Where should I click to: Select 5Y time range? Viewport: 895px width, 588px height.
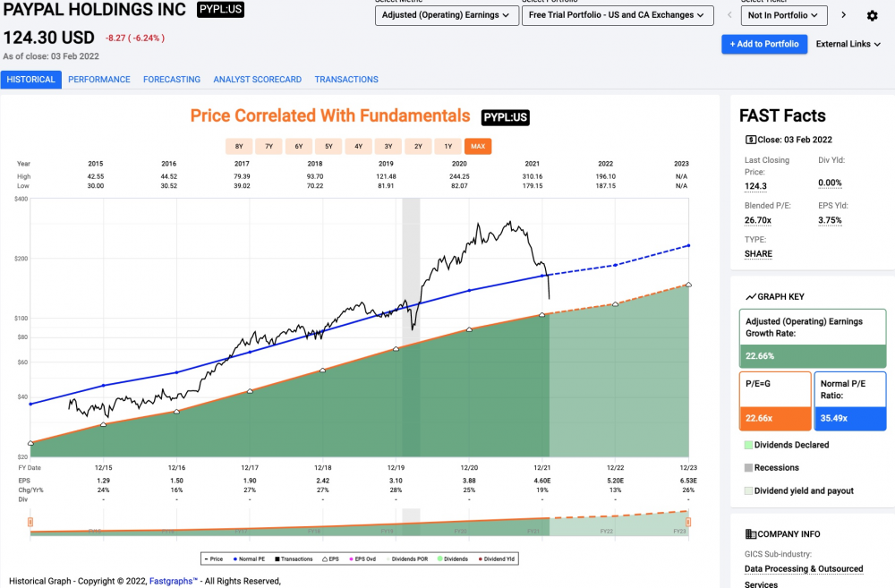[x=328, y=146]
